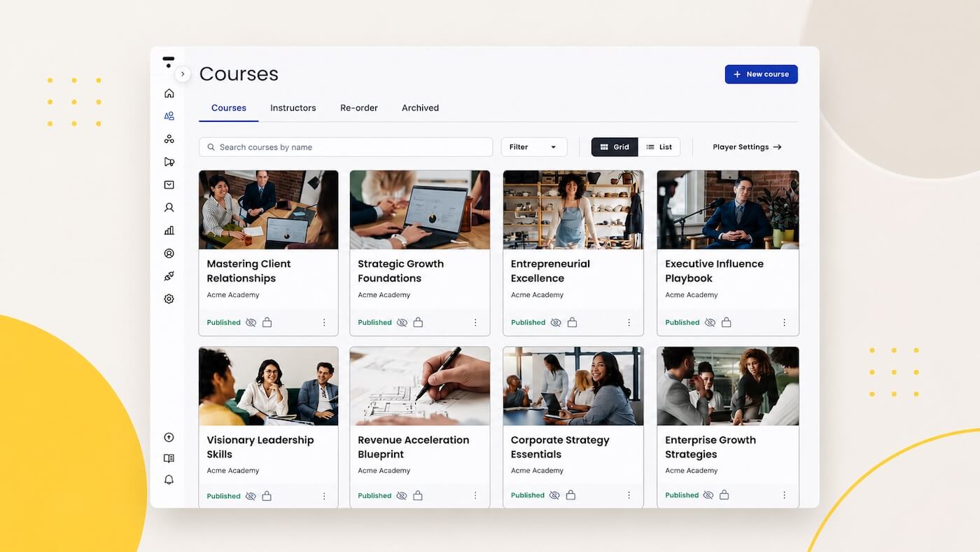Image resolution: width=980 pixels, height=552 pixels.
Task: Open more options for Visionary Leadership Skills
Action: [324, 496]
